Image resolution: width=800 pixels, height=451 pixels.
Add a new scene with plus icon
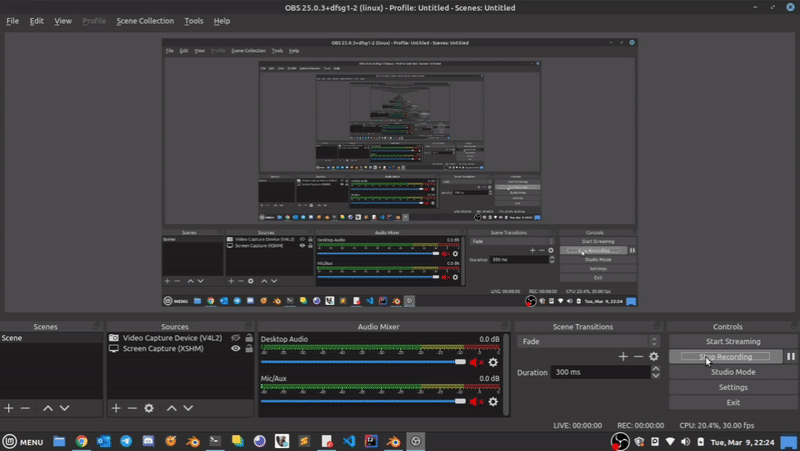9,408
